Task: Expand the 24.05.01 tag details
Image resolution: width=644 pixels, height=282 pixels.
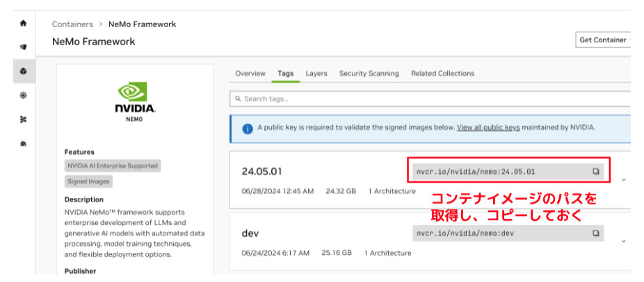Action: click(x=623, y=179)
